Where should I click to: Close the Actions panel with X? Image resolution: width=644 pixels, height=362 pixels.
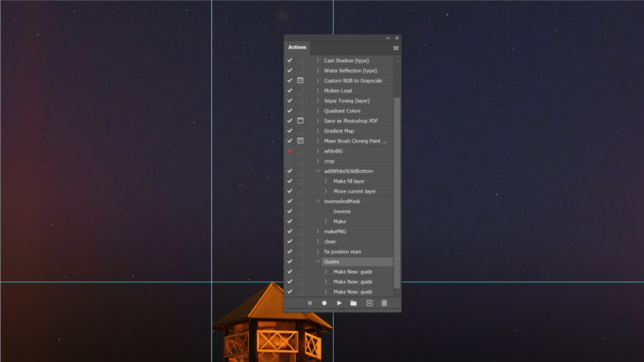pyautogui.click(x=397, y=38)
